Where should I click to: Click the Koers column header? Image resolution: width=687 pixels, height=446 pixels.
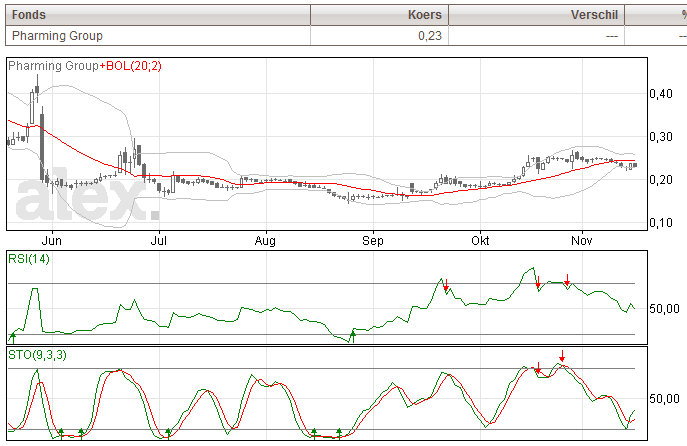click(379, 15)
